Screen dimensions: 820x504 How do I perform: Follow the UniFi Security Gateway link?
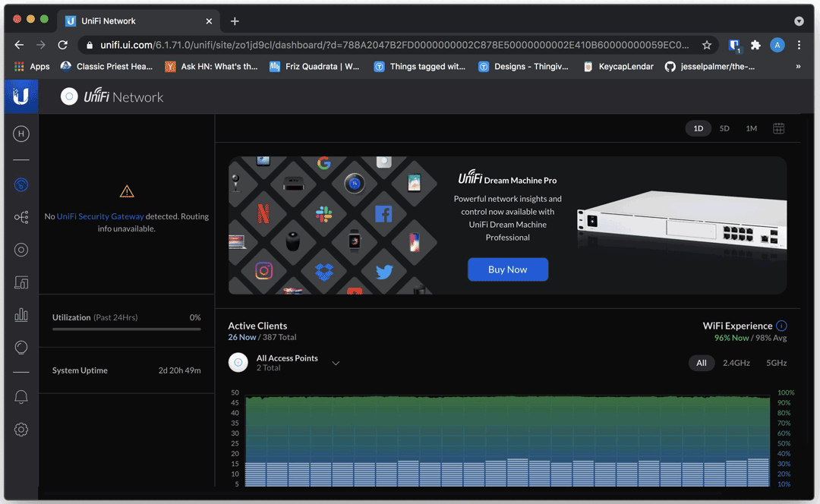point(100,216)
